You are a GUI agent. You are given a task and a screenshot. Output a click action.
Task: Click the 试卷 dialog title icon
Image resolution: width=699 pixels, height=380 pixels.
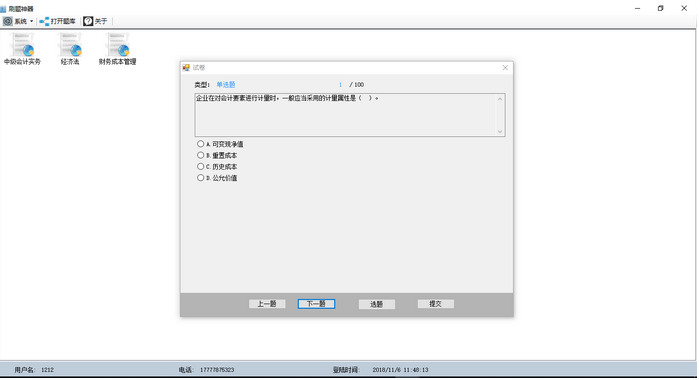click(x=186, y=68)
